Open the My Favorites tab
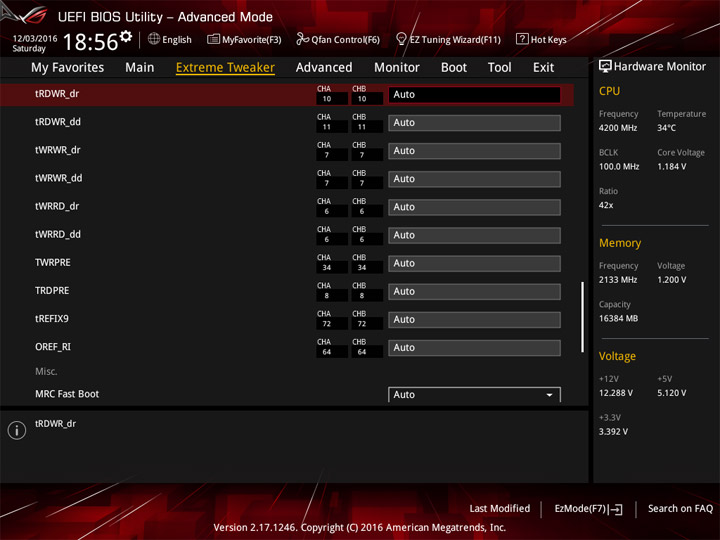 click(x=68, y=68)
